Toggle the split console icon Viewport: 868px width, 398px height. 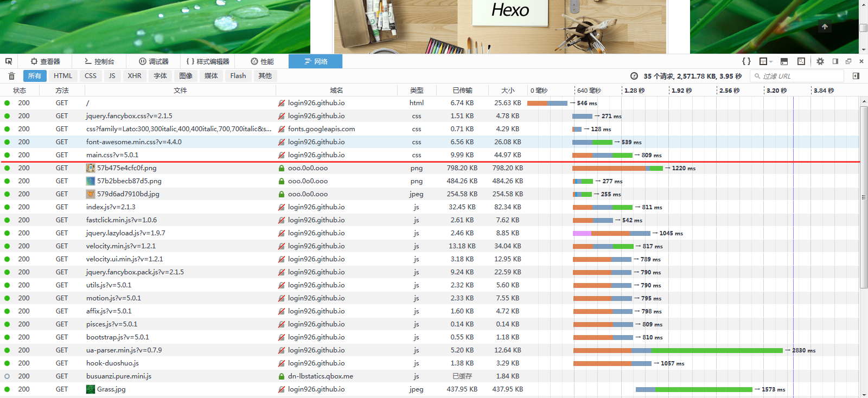point(784,61)
